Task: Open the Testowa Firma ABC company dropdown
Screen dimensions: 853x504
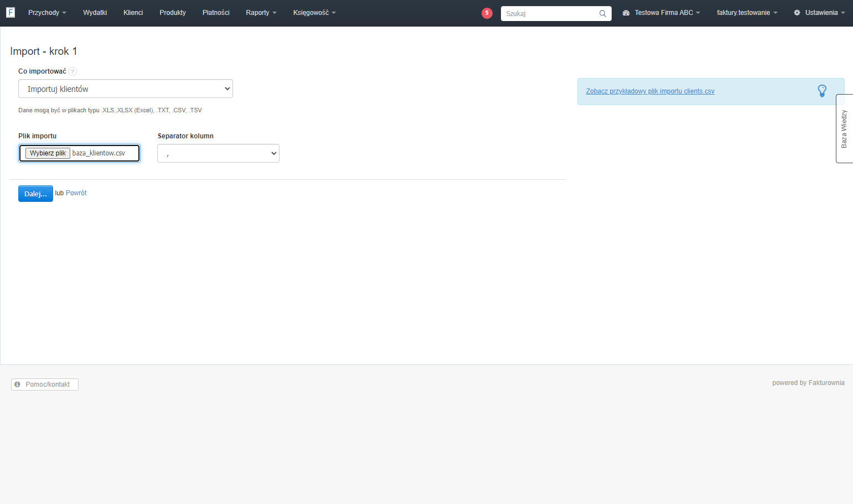Action: 661,13
